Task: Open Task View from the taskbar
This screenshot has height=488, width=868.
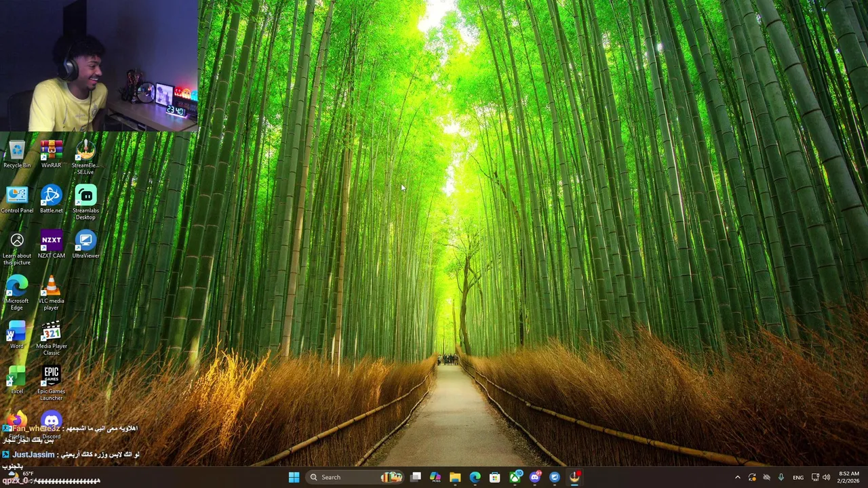Action: coord(416,477)
